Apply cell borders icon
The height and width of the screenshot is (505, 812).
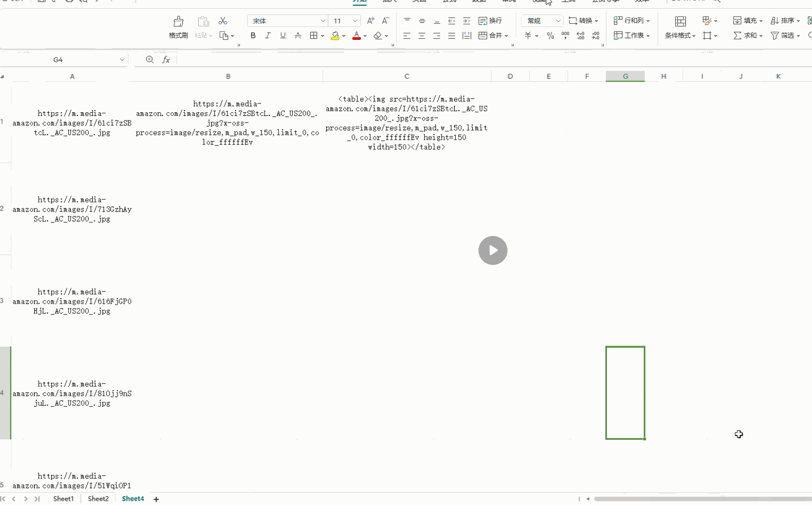[x=313, y=36]
